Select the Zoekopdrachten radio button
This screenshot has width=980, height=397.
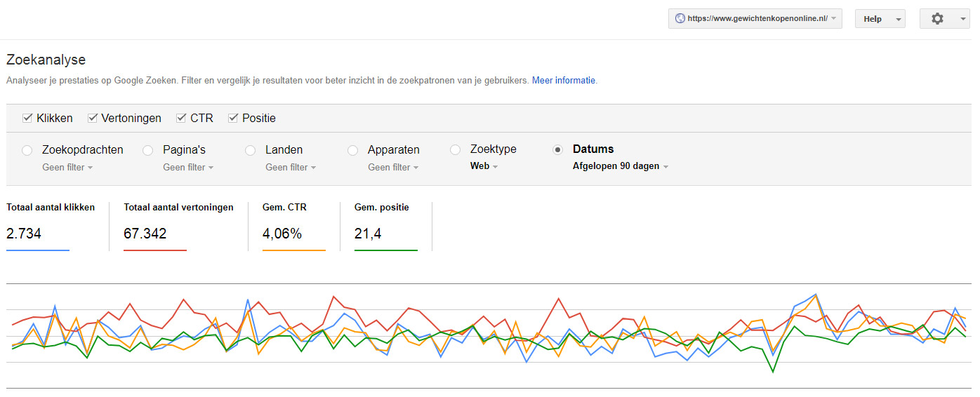[27, 150]
